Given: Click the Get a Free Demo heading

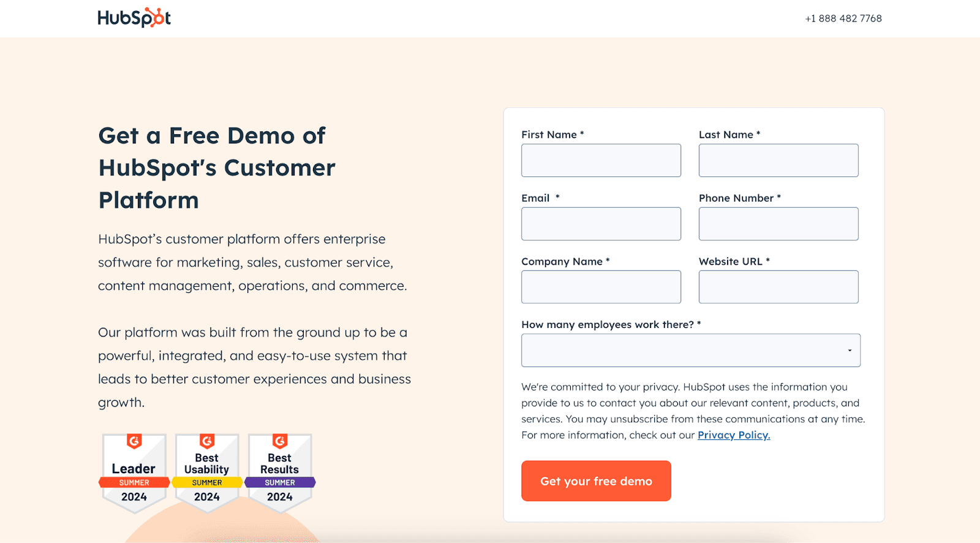Looking at the screenshot, I should pyautogui.click(x=217, y=168).
